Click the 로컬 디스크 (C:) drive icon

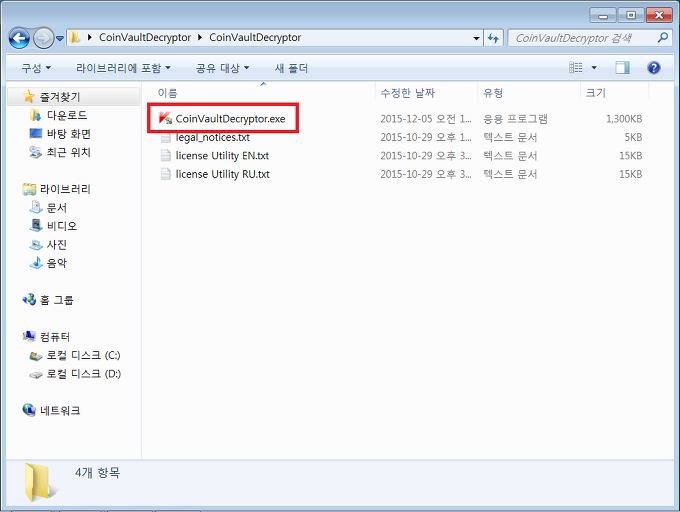click(36, 356)
